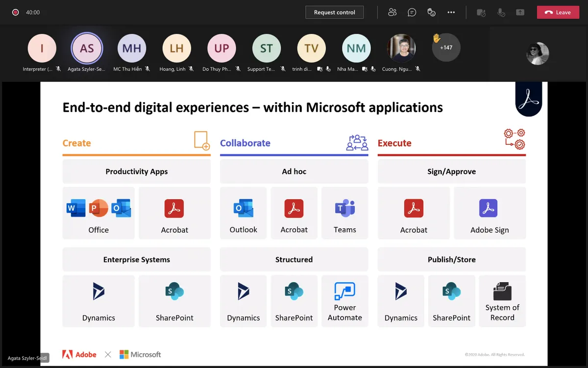Select the Outlook icon under Ad hoc
This screenshot has height=368, width=588.
(x=243, y=208)
